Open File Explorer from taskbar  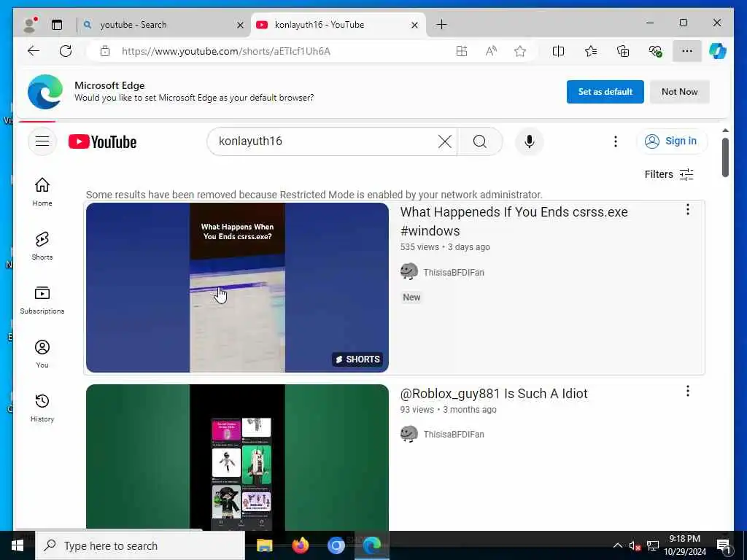click(264, 545)
